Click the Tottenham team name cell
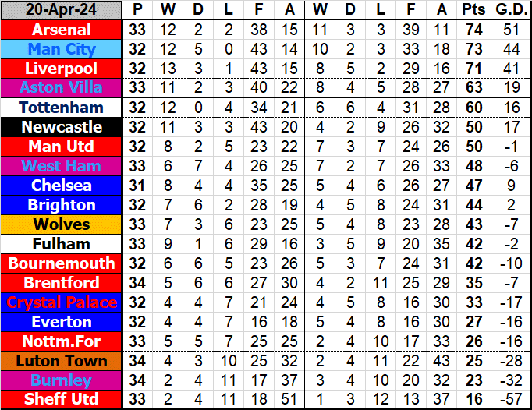532x410 pixels. pyautogui.click(x=62, y=108)
